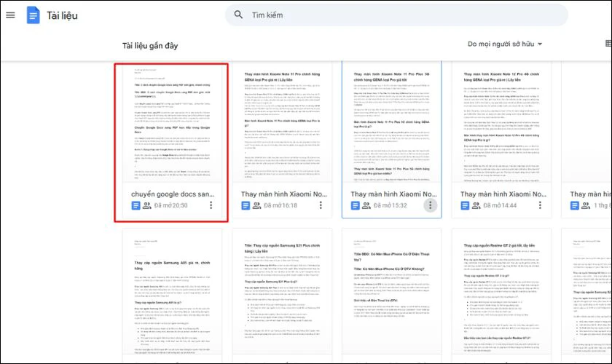This screenshot has height=364, width=612.
Task: Click Thay màn hình title above Đã mở 16:18
Action: tap(283, 194)
